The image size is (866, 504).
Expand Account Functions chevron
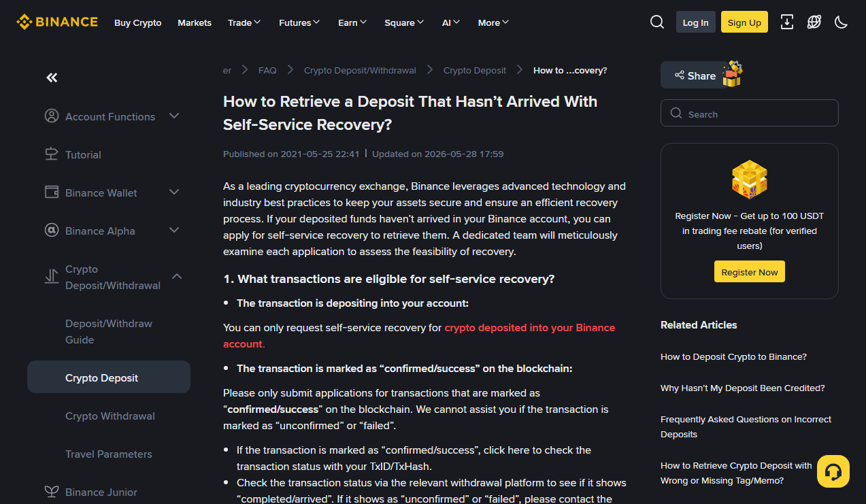pyautogui.click(x=174, y=116)
